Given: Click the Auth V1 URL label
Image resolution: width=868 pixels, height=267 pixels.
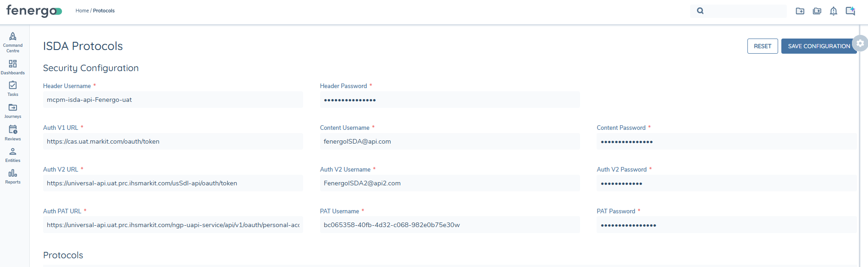Looking at the screenshot, I should point(61,128).
